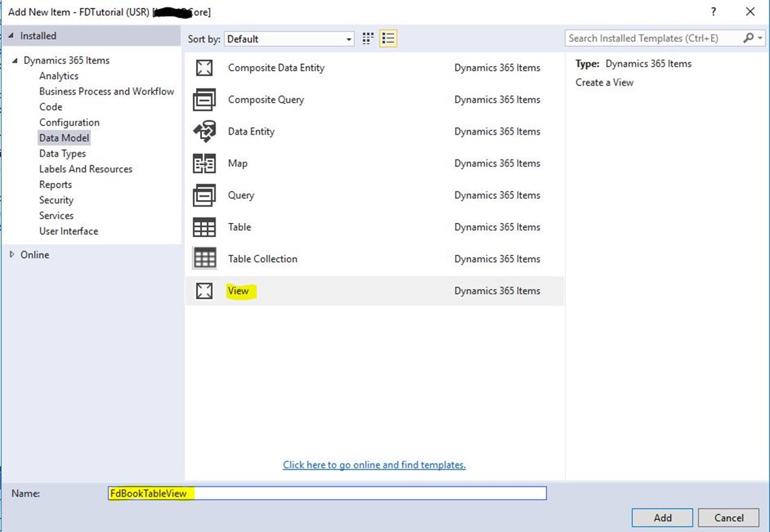Click the Composite Data Entity template icon
770x532 pixels.
[205, 68]
